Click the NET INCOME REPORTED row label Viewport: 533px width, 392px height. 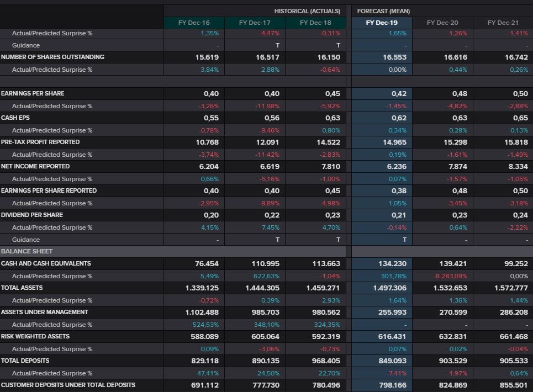pos(35,166)
